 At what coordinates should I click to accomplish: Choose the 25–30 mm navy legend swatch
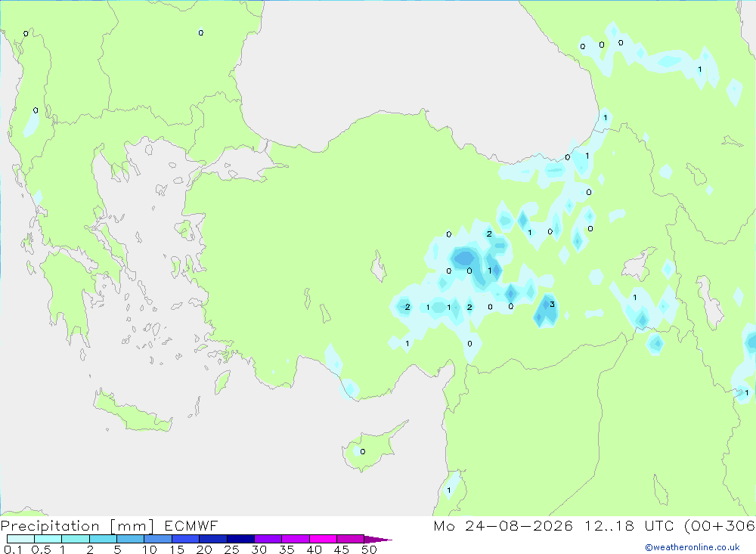coord(240,539)
